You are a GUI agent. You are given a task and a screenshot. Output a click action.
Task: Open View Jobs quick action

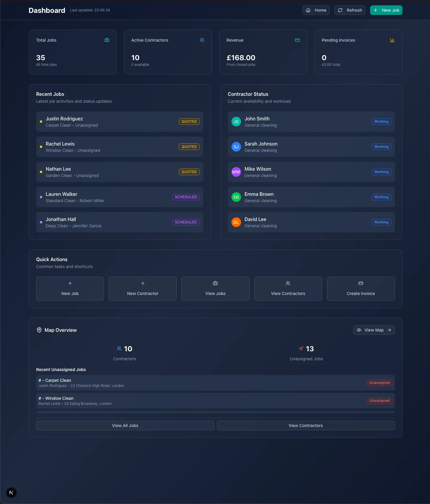coord(215,289)
